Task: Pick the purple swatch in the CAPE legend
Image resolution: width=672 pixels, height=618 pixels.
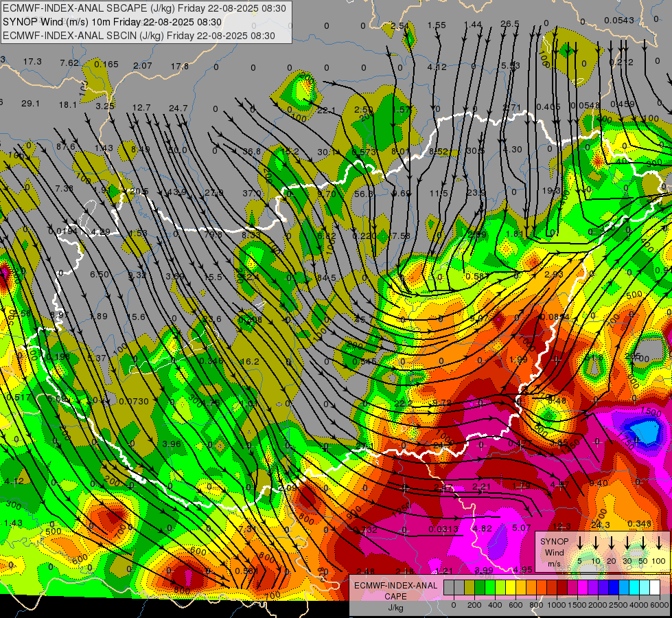Action: (592, 588)
